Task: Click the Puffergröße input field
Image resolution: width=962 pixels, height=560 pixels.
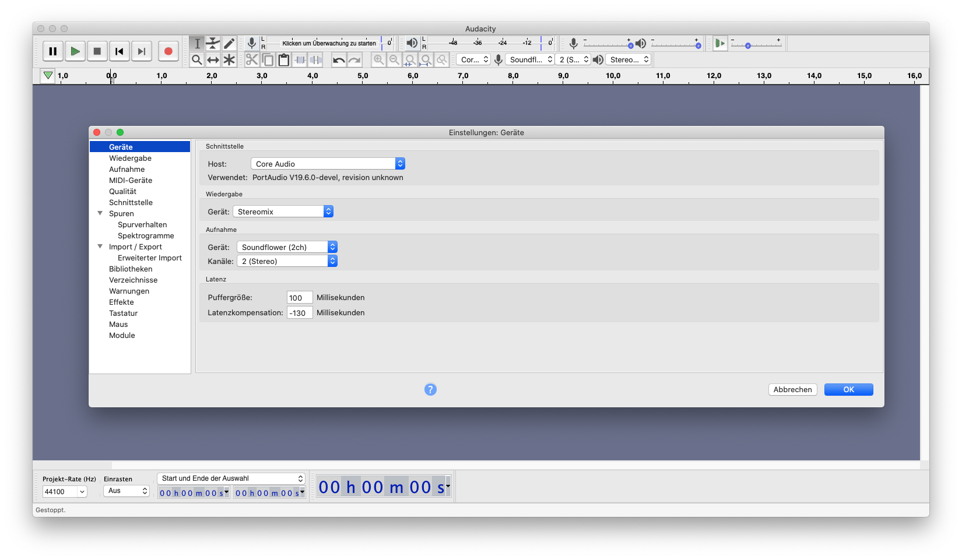Action: point(300,298)
